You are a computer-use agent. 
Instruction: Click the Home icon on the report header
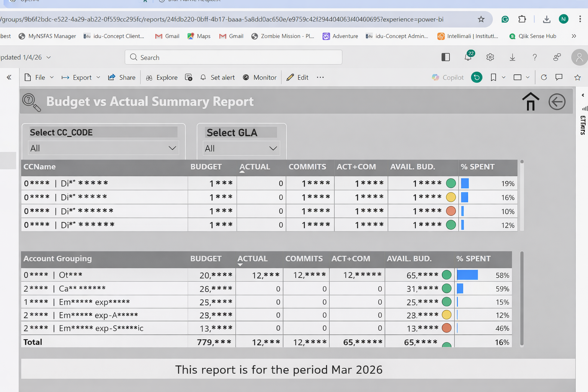tap(530, 102)
